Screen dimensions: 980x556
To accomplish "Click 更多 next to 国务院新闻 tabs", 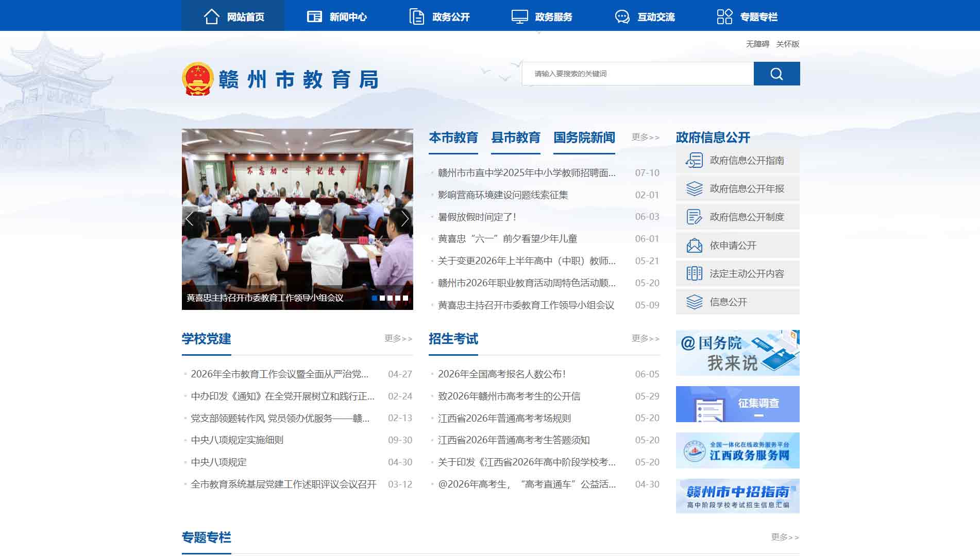I will click(646, 137).
